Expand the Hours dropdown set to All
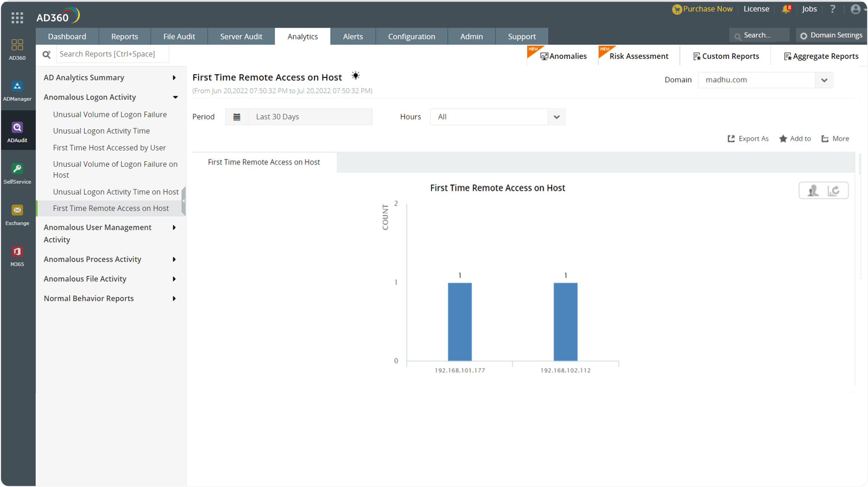Screen dimensions: 868x487 (556, 117)
